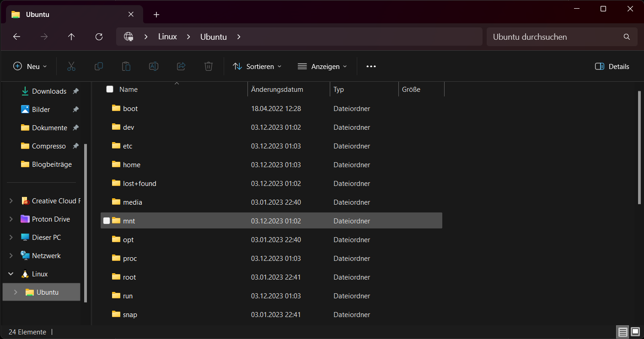Collapse the Linux tree node
This screenshot has height=339, width=644.
[11, 274]
